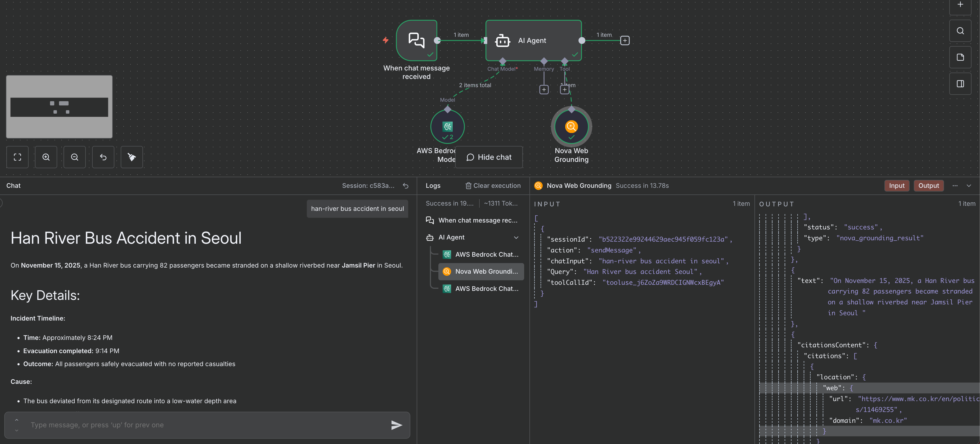This screenshot has height=444, width=980.
Task: Add a Memory sub-node with plus
Action: click(x=544, y=90)
